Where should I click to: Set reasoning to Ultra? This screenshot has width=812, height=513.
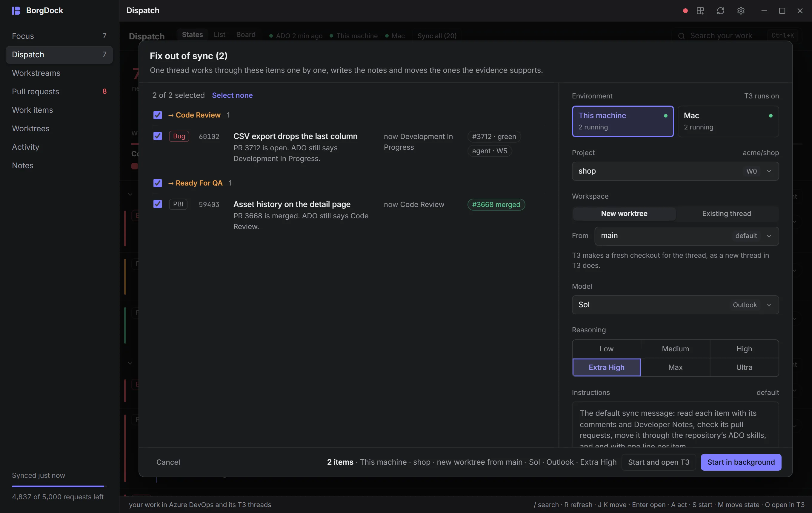pos(744,367)
